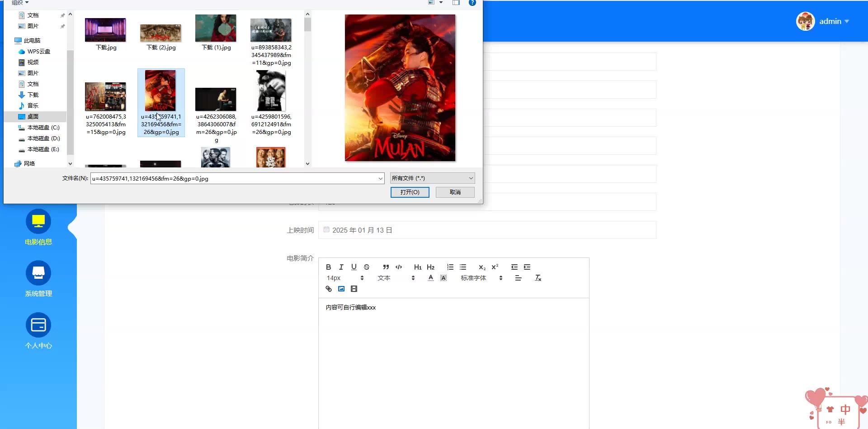Screen dimensions: 868x429
Task: Click the help icon in file dialog
Action: (472, 3)
